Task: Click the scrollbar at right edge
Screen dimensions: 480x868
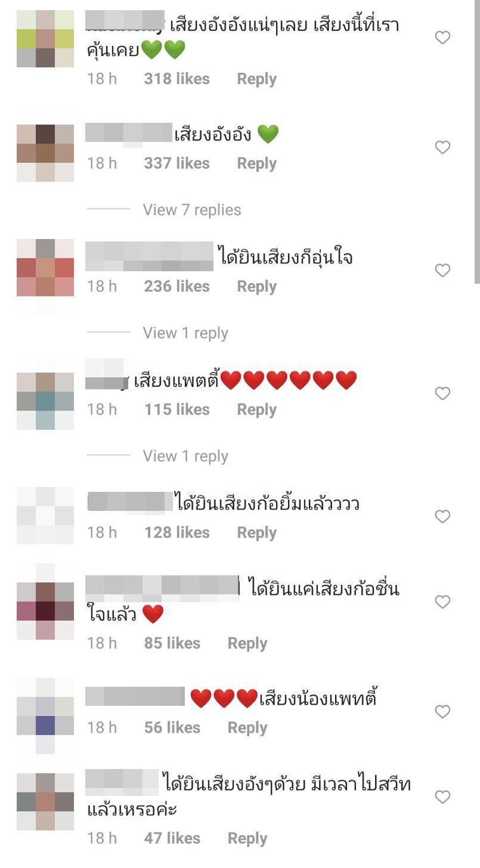Action: (x=476, y=141)
